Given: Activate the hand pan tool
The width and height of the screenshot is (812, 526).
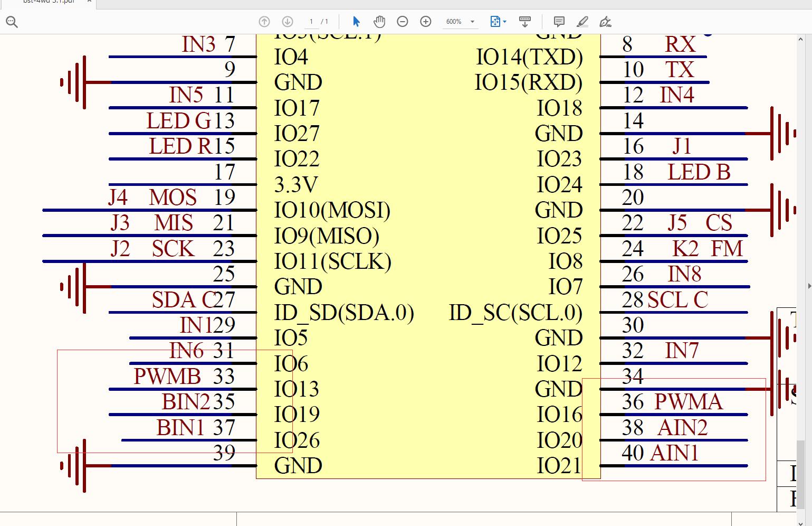Looking at the screenshot, I should (379, 22).
